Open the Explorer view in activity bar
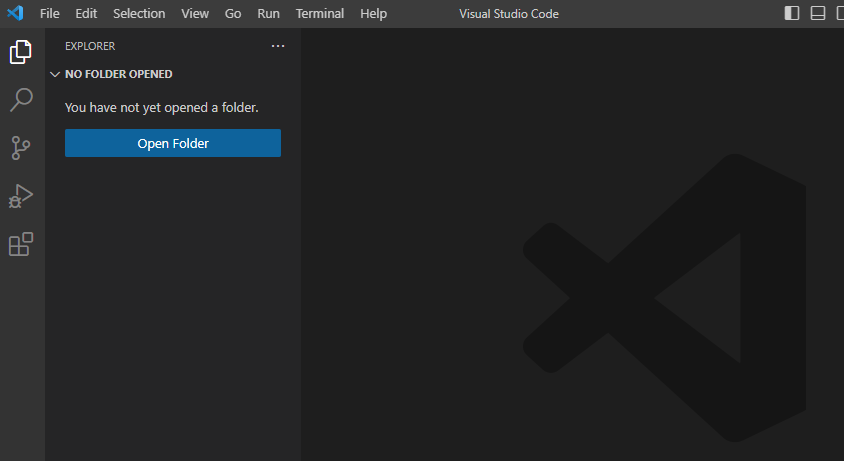Screen dimensions: 844x461 tap(21, 52)
